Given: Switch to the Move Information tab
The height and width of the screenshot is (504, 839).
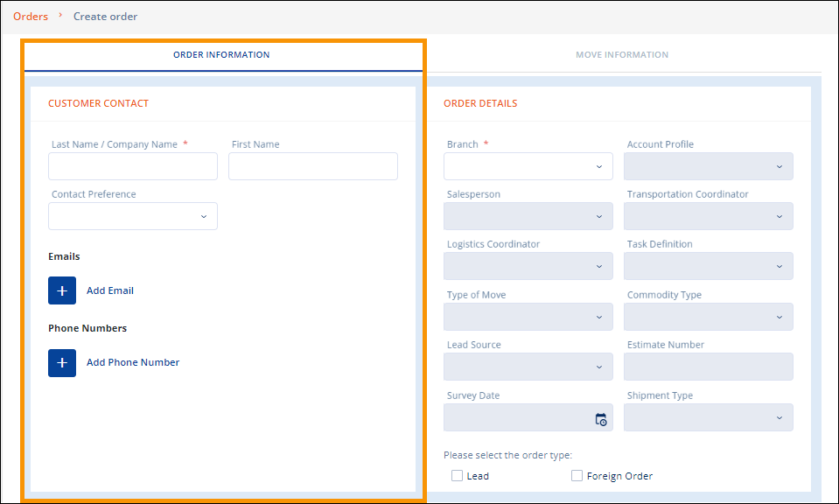Looking at the screenshot, I should [x=622, y=55].
